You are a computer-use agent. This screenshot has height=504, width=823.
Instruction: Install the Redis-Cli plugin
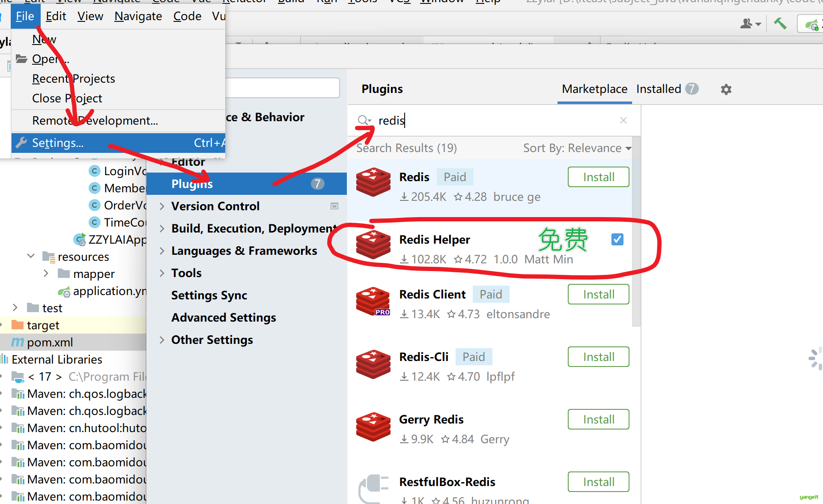599,357
